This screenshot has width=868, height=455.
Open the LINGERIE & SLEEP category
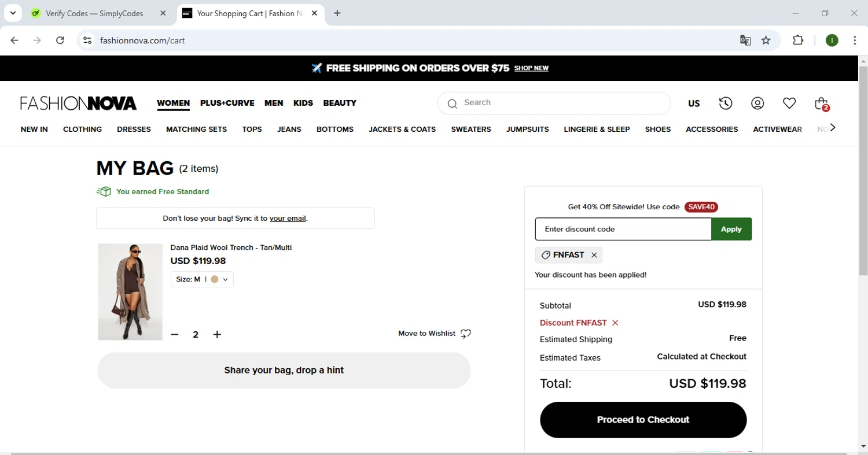coord(597,130)
